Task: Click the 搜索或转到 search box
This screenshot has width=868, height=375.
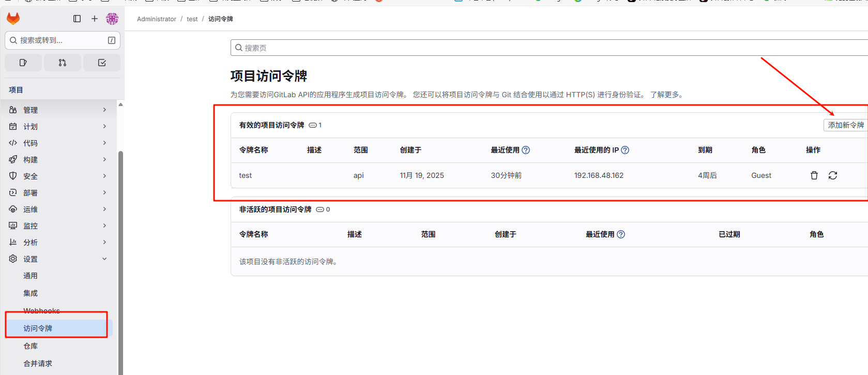Action: (63, 40)
